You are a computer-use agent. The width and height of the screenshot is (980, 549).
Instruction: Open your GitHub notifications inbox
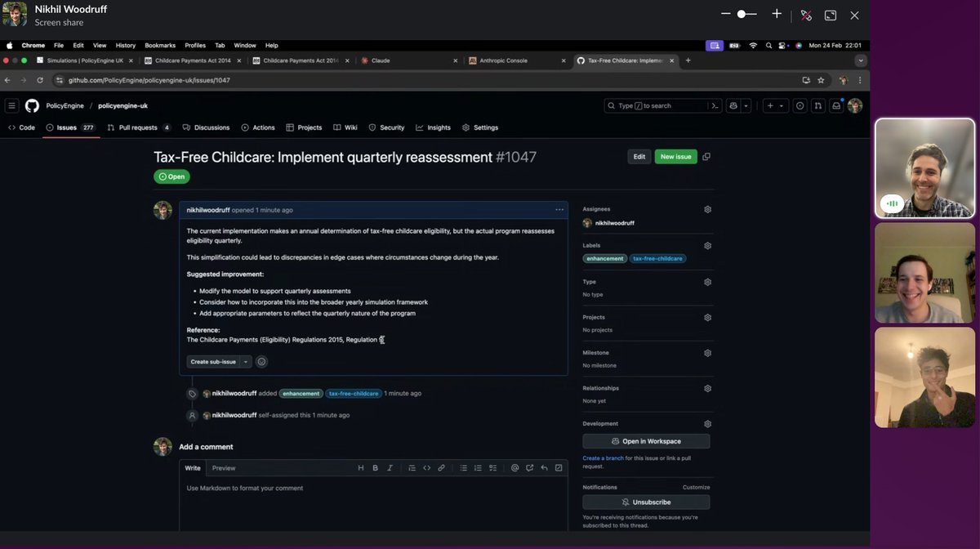coord(835,106)
